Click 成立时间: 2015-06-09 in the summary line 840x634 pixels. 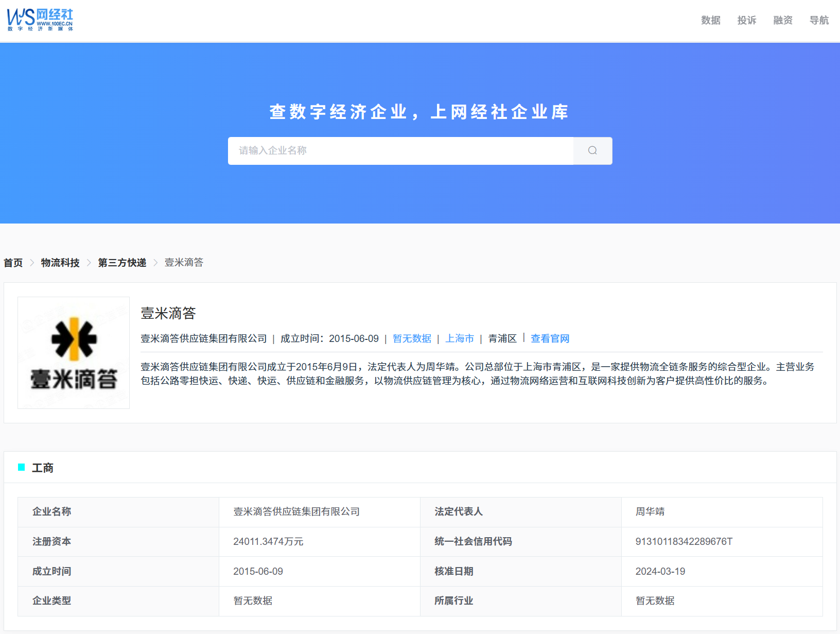pyautogui.click(x=329, y=338)
